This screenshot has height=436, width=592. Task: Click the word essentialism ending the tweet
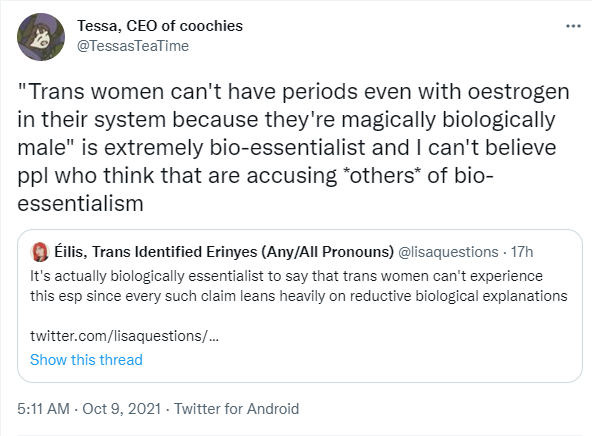(x=80, y=203)
